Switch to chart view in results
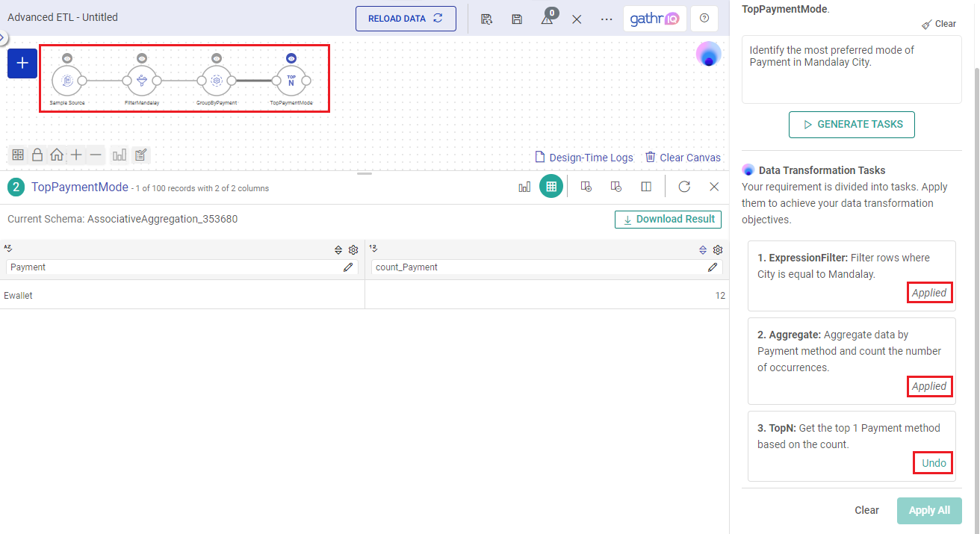 coord(524,187)
